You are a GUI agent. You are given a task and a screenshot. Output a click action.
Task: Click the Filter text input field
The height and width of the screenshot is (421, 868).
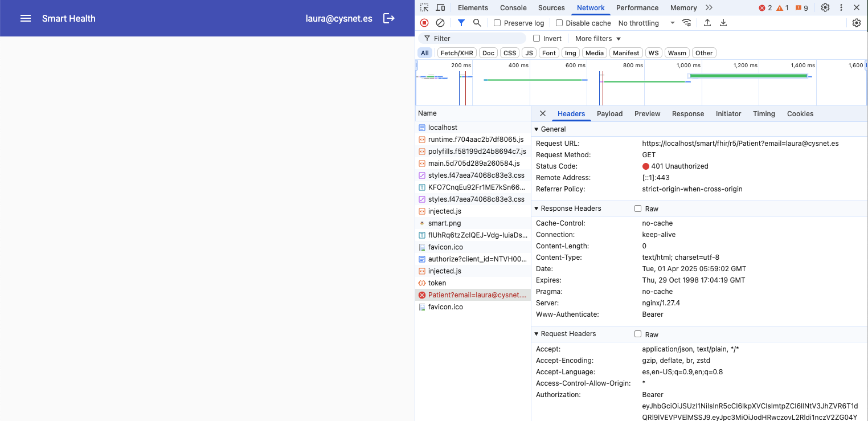478,38
